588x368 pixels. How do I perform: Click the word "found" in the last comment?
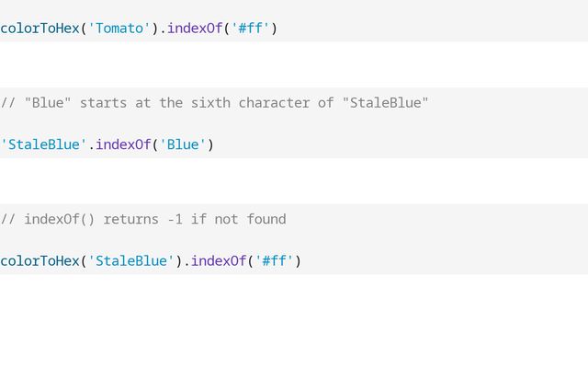pos(266,219)
